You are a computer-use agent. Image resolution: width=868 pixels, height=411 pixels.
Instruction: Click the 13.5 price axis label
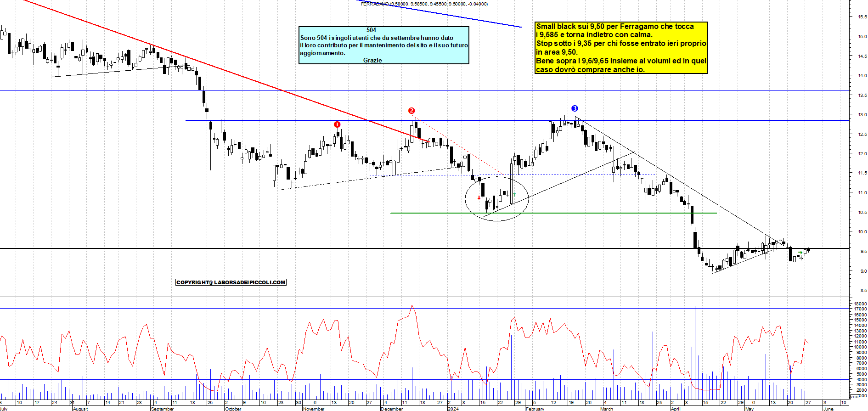coord(862,95)
